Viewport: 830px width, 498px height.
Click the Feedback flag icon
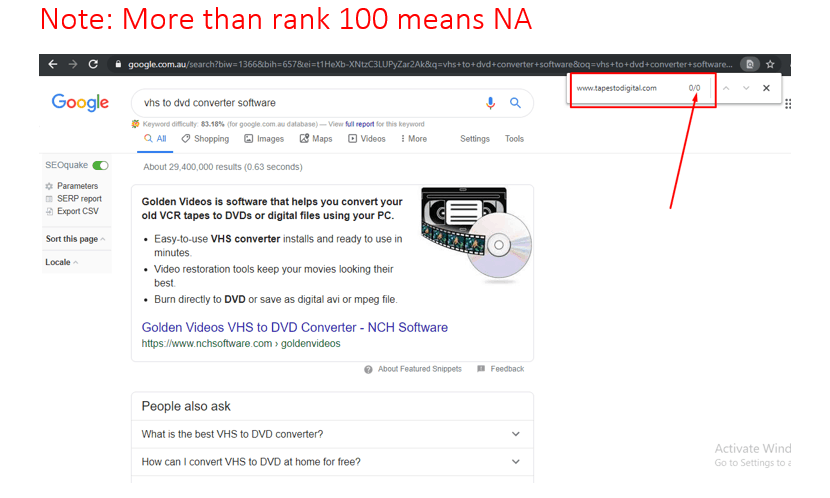[481, 369]
